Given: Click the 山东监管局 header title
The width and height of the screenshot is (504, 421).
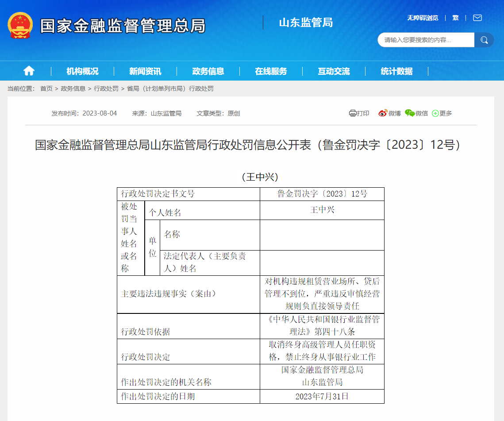Looking at the screenshot, I should (x=306, y=23).
